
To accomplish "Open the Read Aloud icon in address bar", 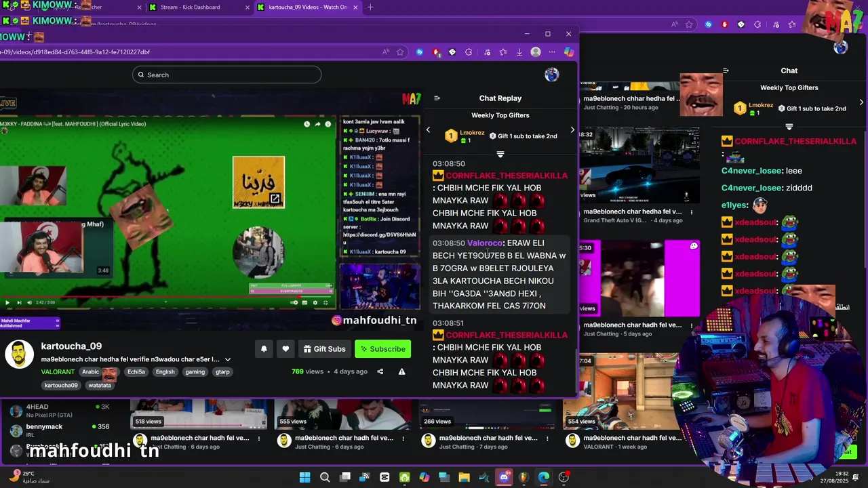I will 385,52.
